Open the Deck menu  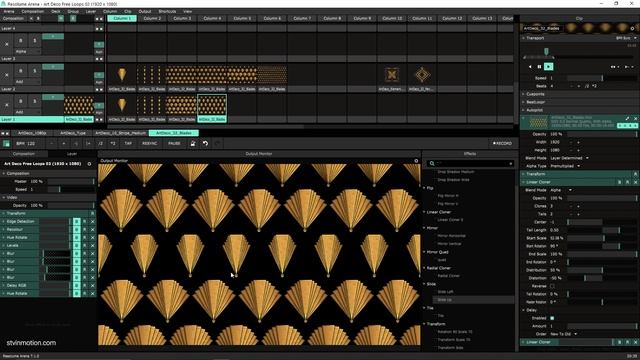click(x=56, y=11)
